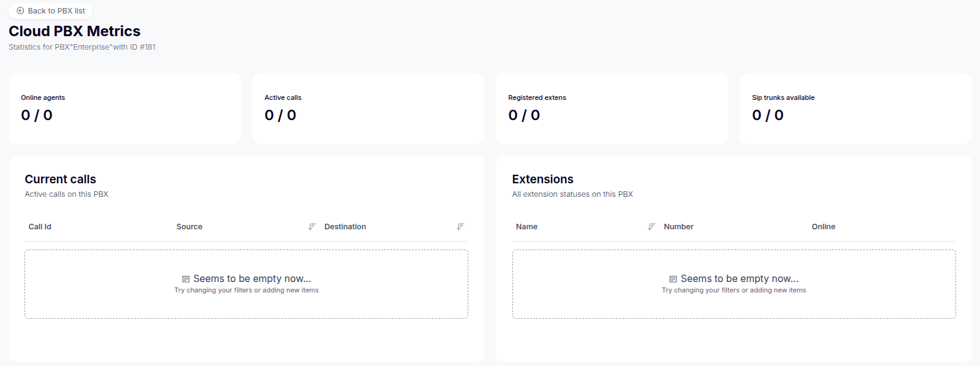The width and height of the screenshot is (980, 366).
Task: Select the Active calls stat card
Action: tap(368, 109)
